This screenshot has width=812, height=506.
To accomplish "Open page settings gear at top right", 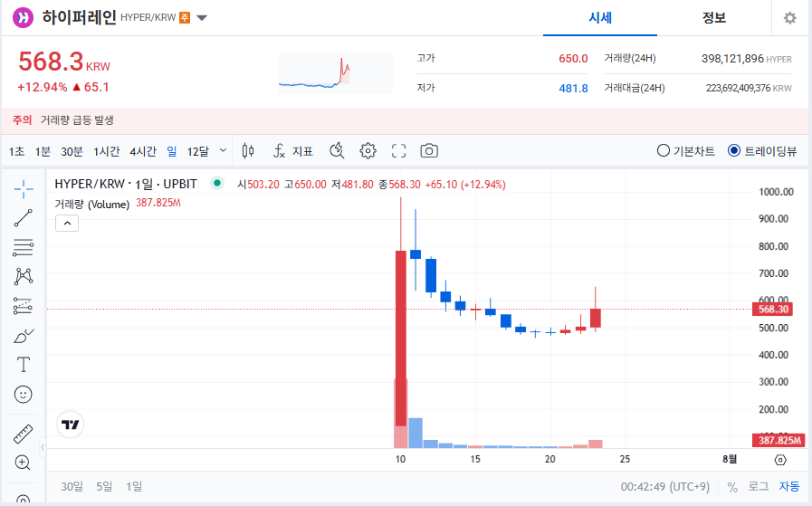I will 789,18.
